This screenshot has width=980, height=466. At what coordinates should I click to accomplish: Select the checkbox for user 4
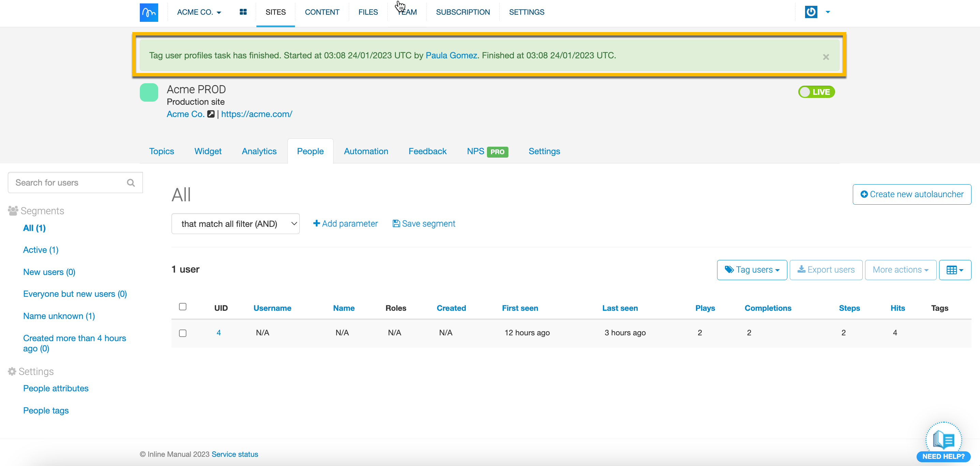pyautogui.click(x=183, y=333)
